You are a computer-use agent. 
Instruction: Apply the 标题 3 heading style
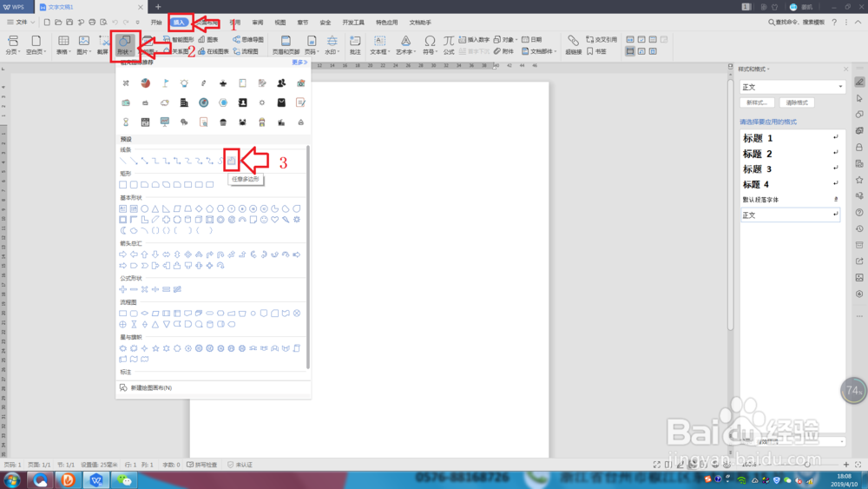[x=790, y=169]
